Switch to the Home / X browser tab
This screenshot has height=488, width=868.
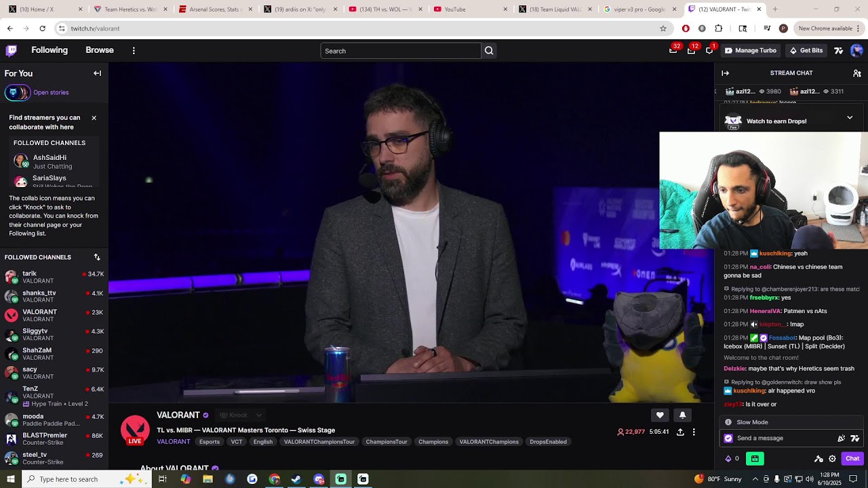[44, 9]
